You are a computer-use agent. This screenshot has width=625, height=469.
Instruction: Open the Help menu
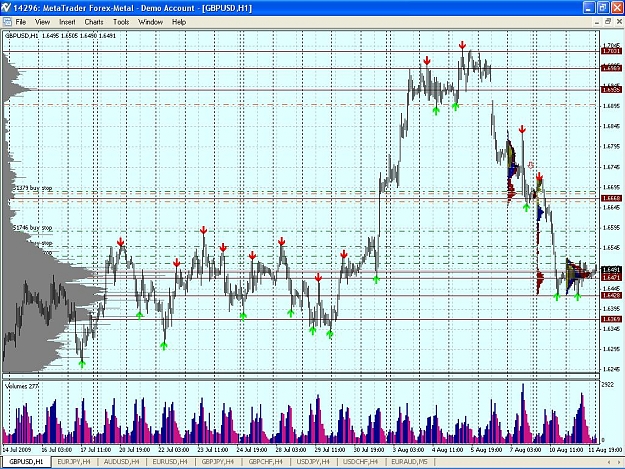point(179,22)
